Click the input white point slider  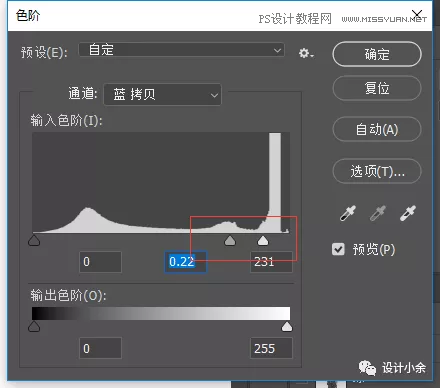click(263, 240)
